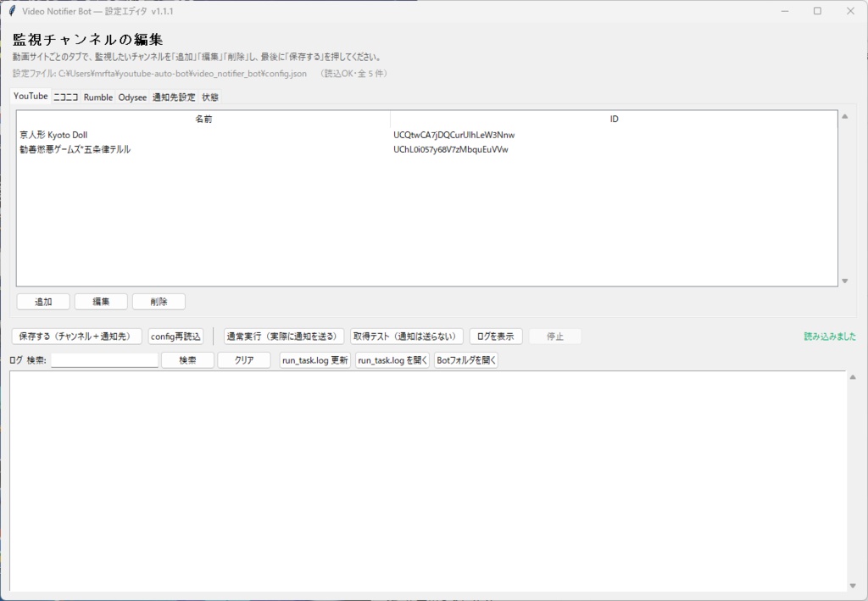Open file via run_task.log を開く
Viewport: 868px width, 601px height.
click(x=392, y=360)
